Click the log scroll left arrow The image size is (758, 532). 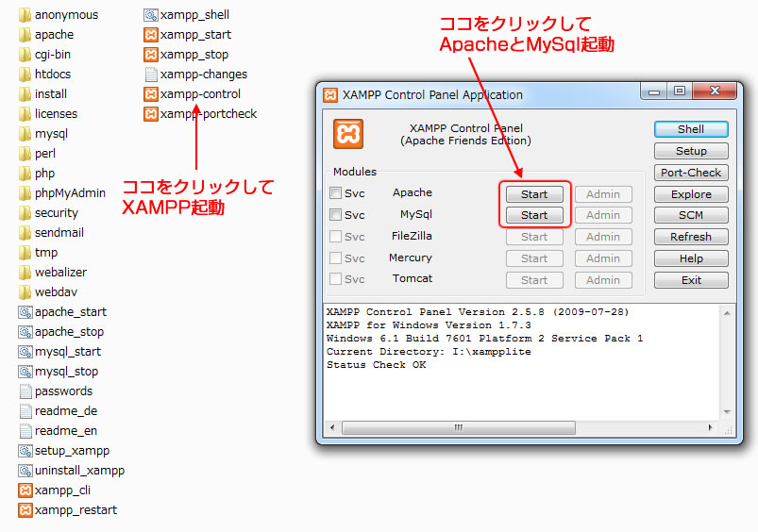(332, 427)
